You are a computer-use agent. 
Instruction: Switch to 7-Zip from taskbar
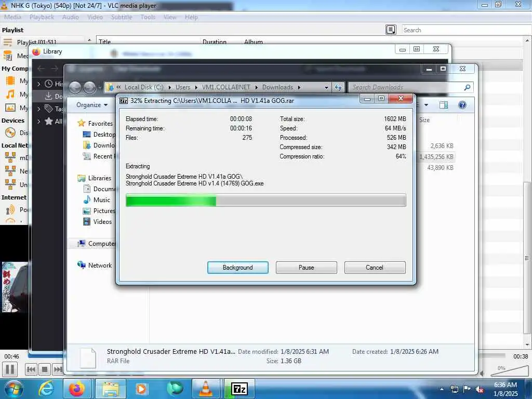click(x=240, y=389)
